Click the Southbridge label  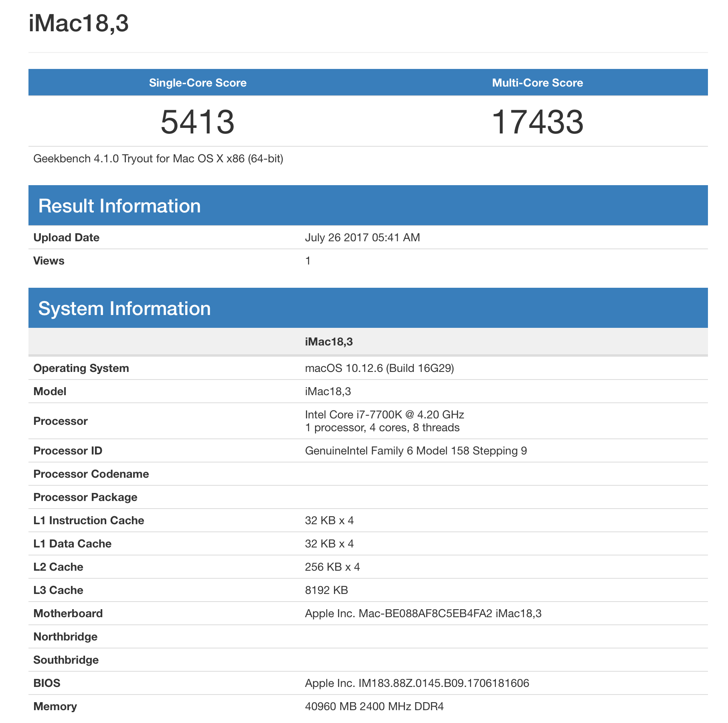(x=66, y=660)
